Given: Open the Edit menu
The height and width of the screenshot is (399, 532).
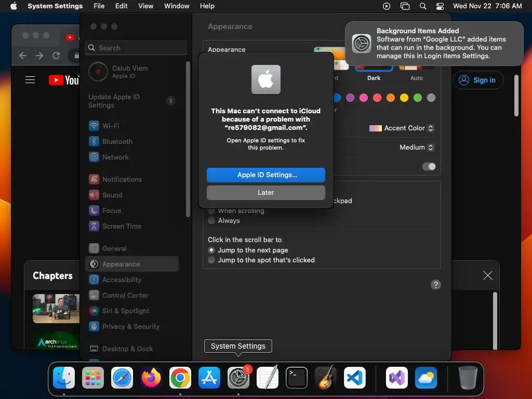Looking at the screenshot, I should point(121,6).
